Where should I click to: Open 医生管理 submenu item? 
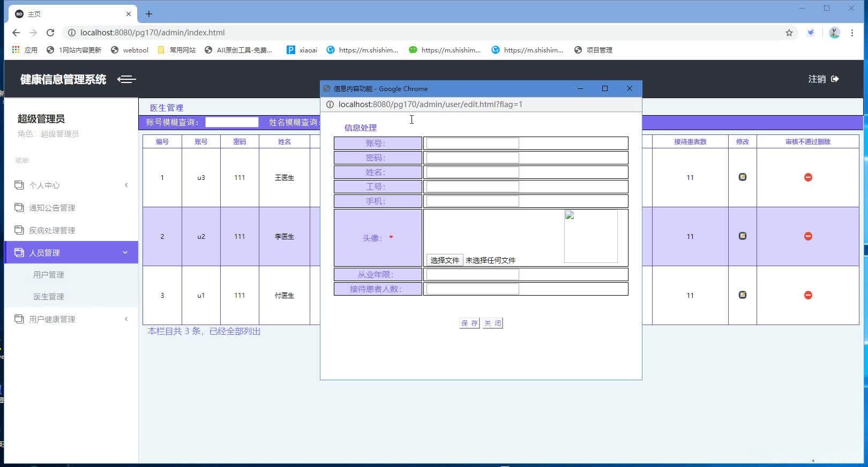point(49,297)
